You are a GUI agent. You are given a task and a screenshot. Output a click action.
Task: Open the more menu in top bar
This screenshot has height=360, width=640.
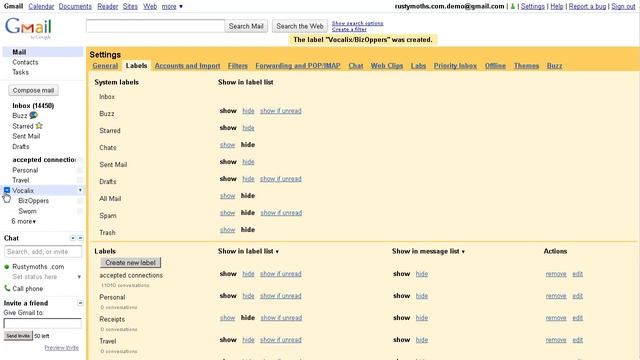172,6
